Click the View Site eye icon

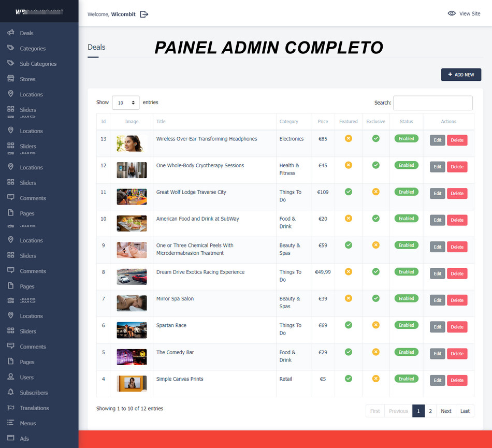(452, 14)
